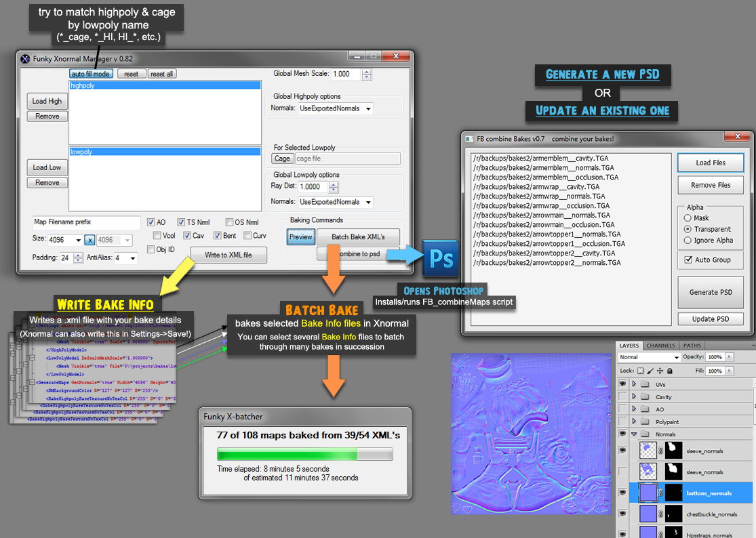Unlink the buttons_normals mask chain icon
Viewport: 756px width, 538px height.
661,493
